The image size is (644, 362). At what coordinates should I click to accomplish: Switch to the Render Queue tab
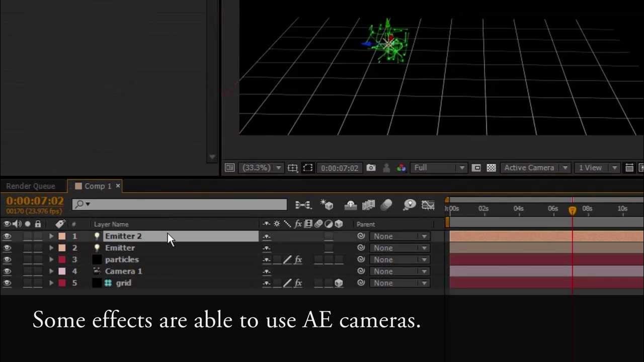coord(30,186)
